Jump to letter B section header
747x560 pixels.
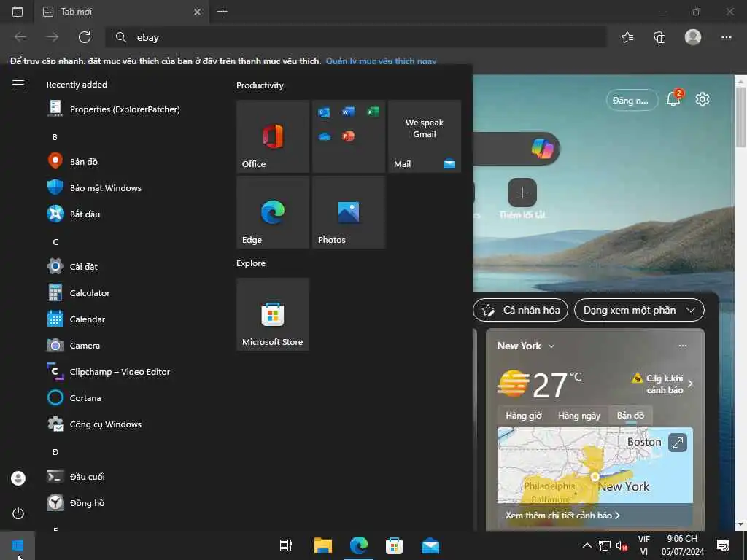point(55,137)
